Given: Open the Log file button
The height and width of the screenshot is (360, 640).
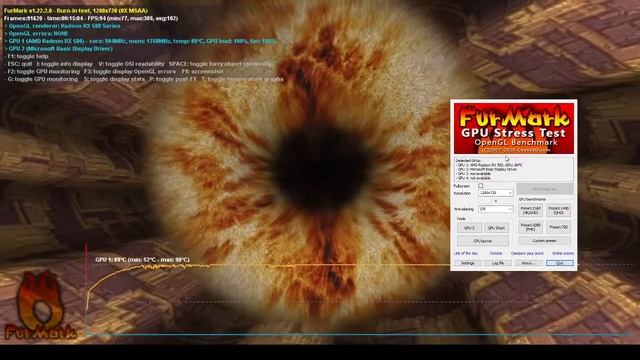Looking at the screenshot, I should click(x=498, y=263).
